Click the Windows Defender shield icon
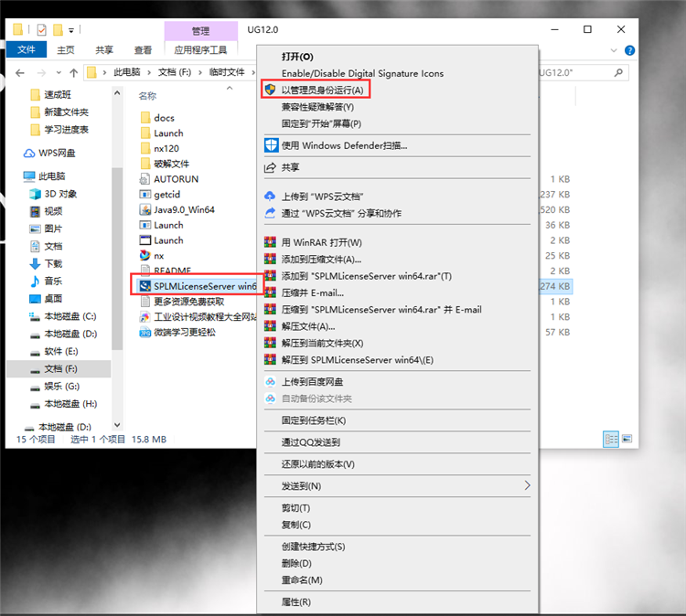The height and width of the screenshot is (616, 686). [271, 145]
